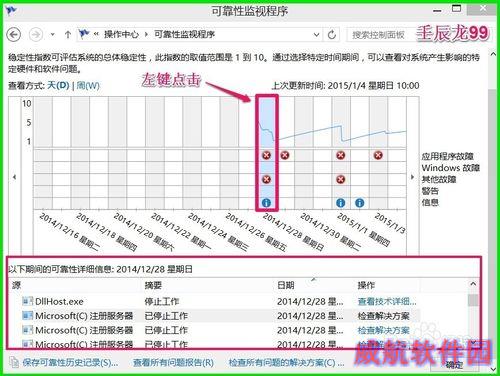Open 查看所有问题报告(R) link

173,362
